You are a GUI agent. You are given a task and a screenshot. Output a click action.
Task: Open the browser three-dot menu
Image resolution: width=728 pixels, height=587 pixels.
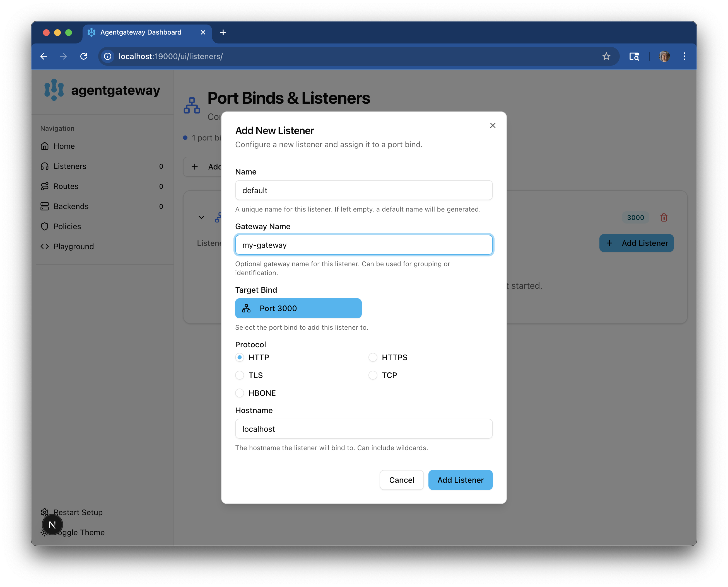(684, 57)
